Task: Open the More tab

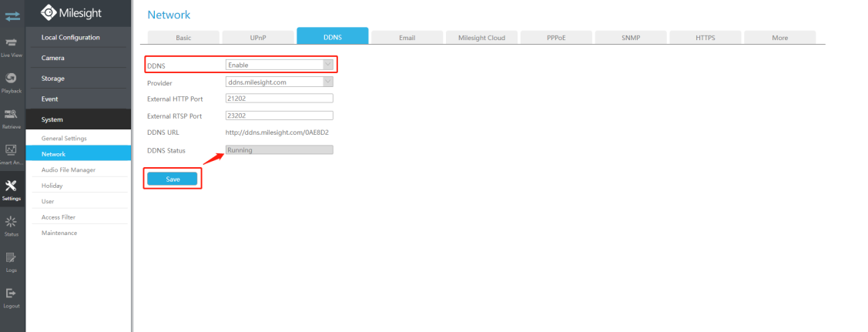Action: (x=780, y=38)
